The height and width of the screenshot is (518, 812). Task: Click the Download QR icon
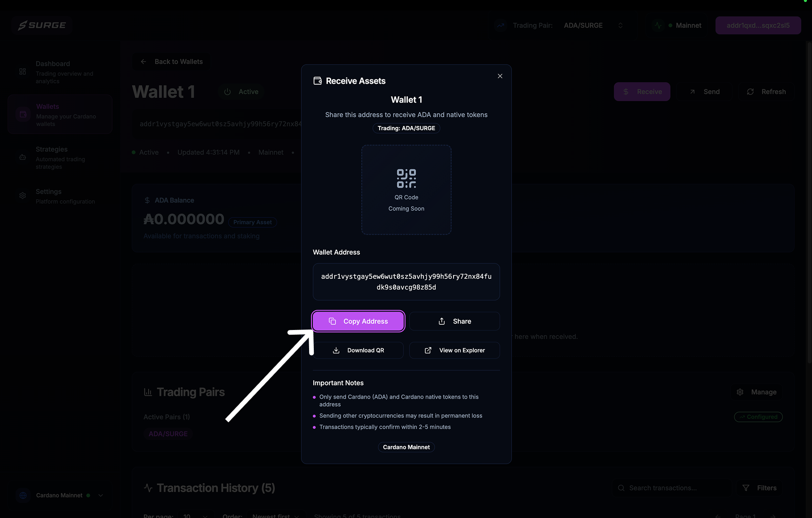(x=336, y=351)
